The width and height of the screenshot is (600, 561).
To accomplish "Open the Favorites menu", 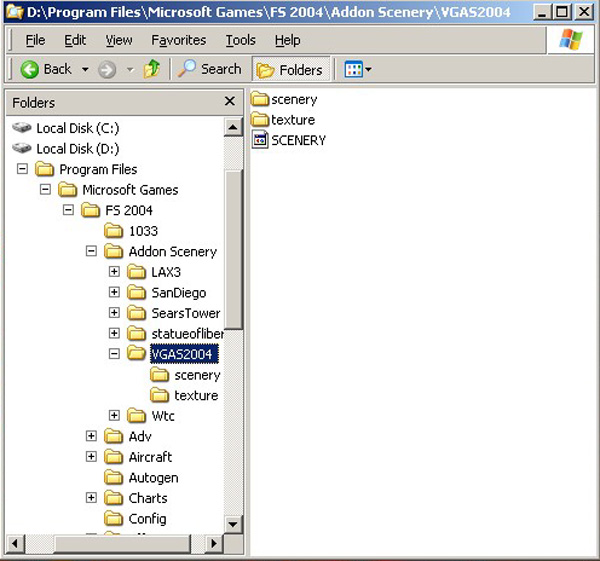I will pyautogui.click(x=179, y=40).
